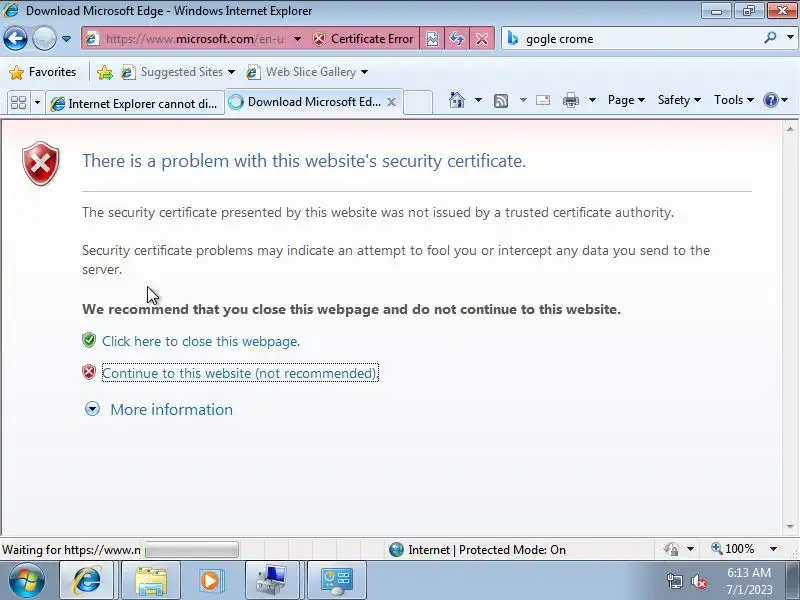
Task: Open the tab list dropdown arrow
Action: [x=37, y=103]
